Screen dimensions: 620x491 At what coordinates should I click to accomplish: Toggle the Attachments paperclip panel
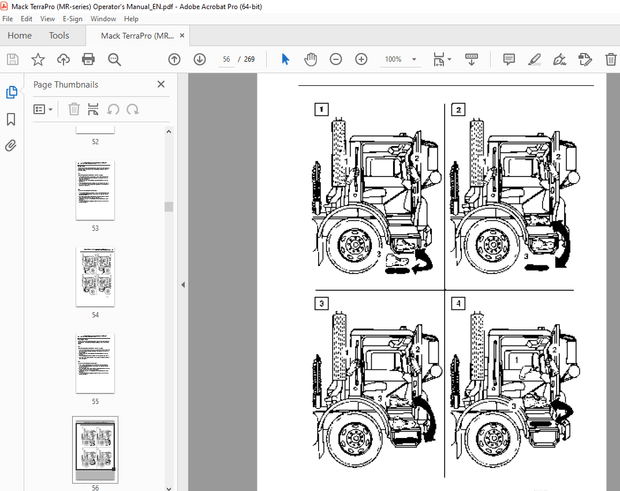[x=11, y=145]
